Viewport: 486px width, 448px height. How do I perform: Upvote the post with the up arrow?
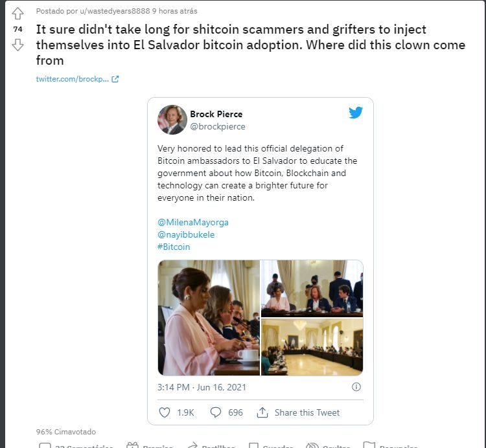pos(17,14)
